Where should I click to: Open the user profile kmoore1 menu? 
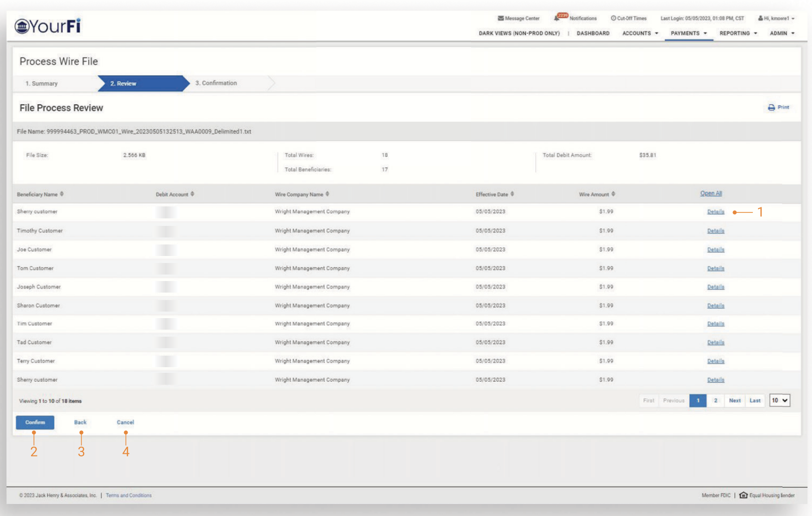pyautogui.click(x=776, y=19)
